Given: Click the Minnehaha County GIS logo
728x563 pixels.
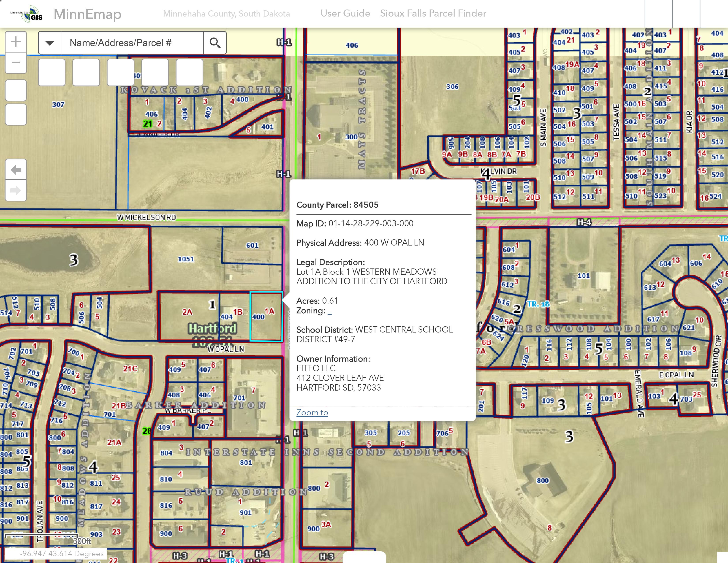Looking at the screenshot, I should pos(27,14).
